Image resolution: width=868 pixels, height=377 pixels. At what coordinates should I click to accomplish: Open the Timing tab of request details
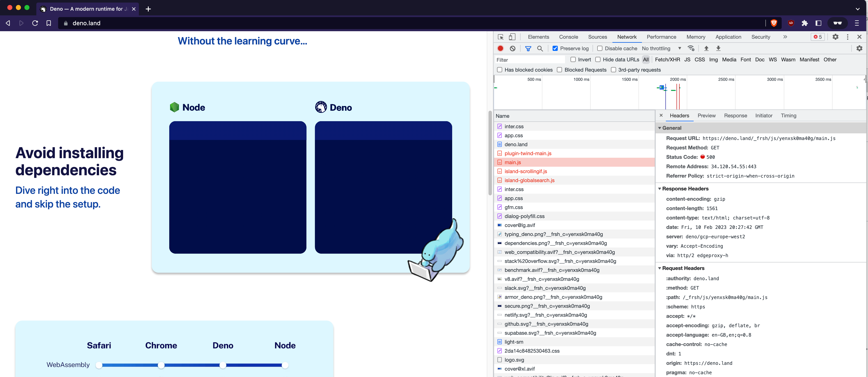click(789, 116)
